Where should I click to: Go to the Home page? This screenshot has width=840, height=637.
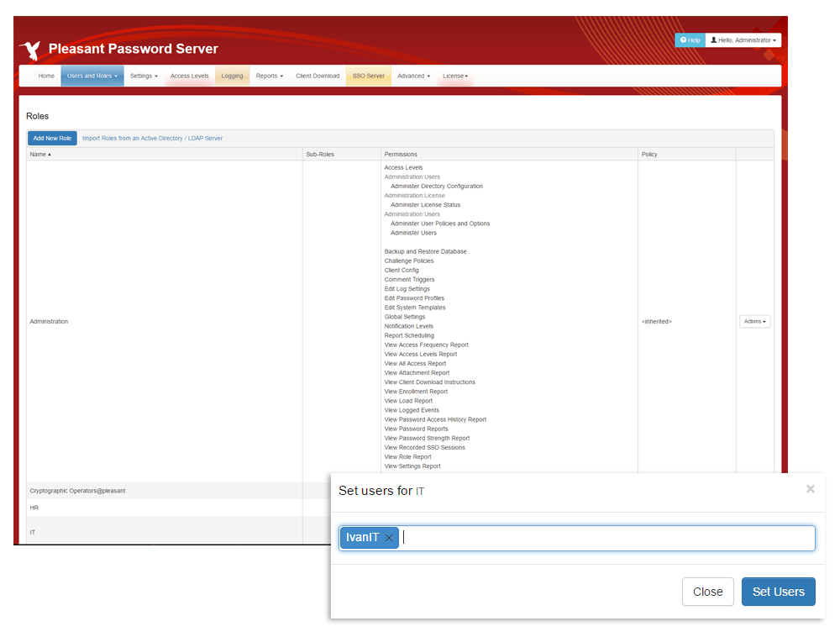pos(46,76)
